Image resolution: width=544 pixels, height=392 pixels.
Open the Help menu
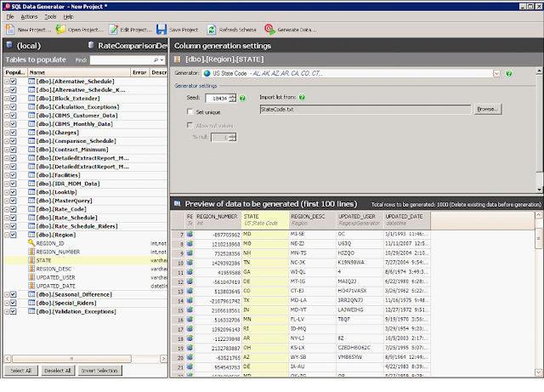68,16
